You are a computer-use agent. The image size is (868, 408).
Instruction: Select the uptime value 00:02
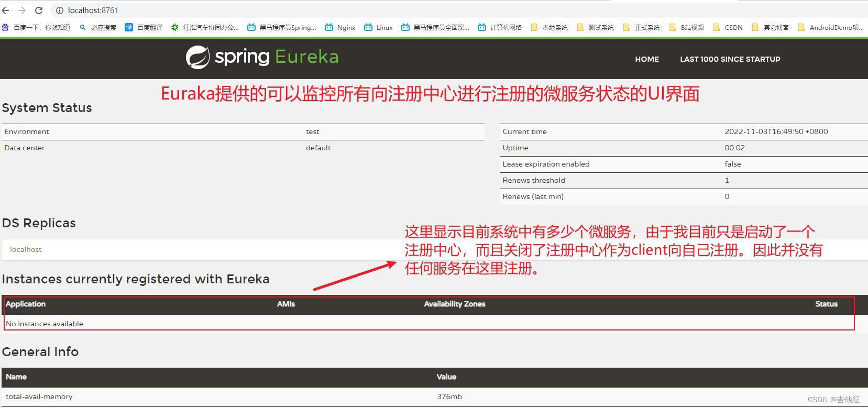(x=734, y=148)
